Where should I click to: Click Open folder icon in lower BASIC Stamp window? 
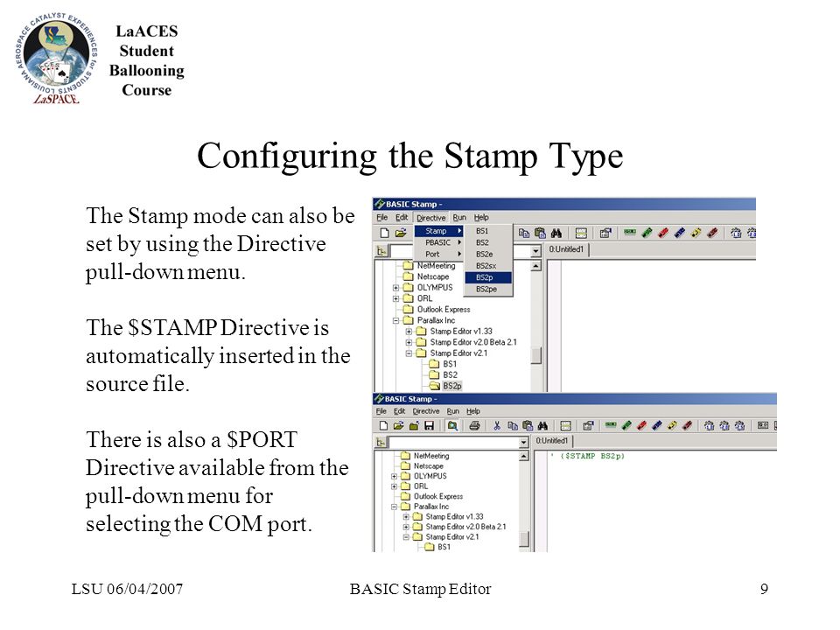(398, 426)
